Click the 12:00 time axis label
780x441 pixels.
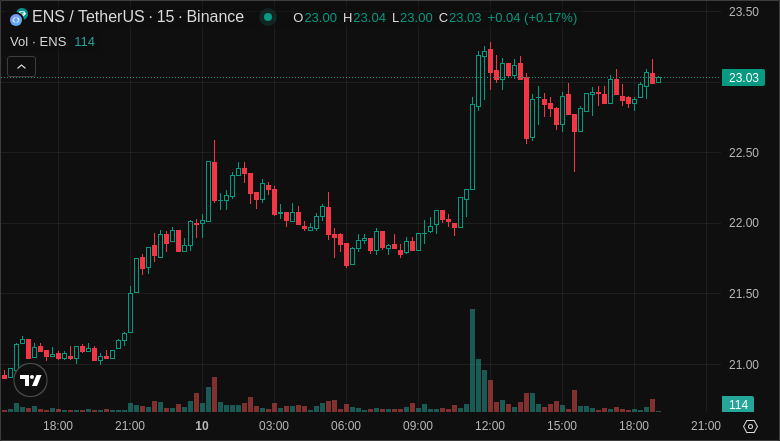[490, 426]
